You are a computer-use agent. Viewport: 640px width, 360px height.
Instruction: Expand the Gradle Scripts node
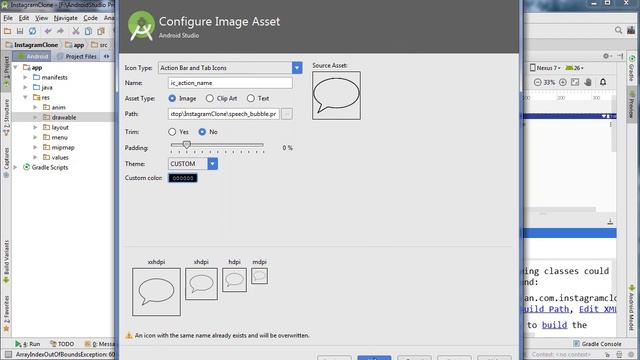[x=16, y=167]
